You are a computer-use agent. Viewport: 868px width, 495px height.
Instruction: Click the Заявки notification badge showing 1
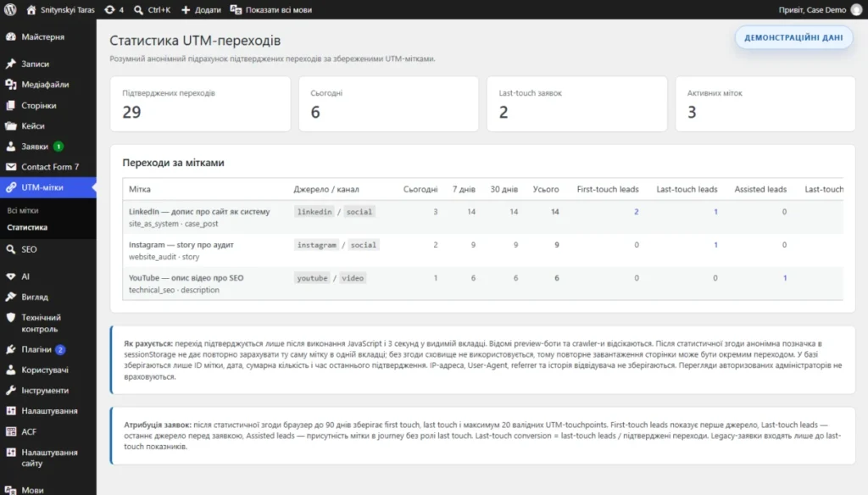[58, 147]
